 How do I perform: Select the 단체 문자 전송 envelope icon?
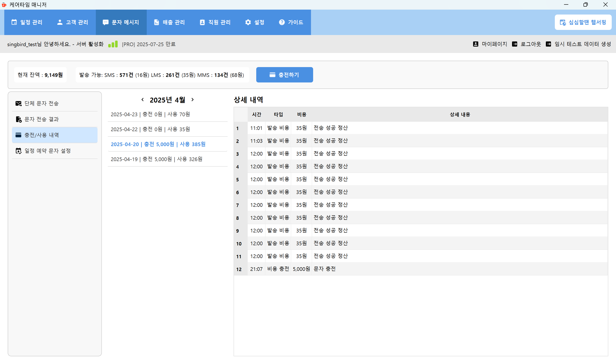coord(19,103)
